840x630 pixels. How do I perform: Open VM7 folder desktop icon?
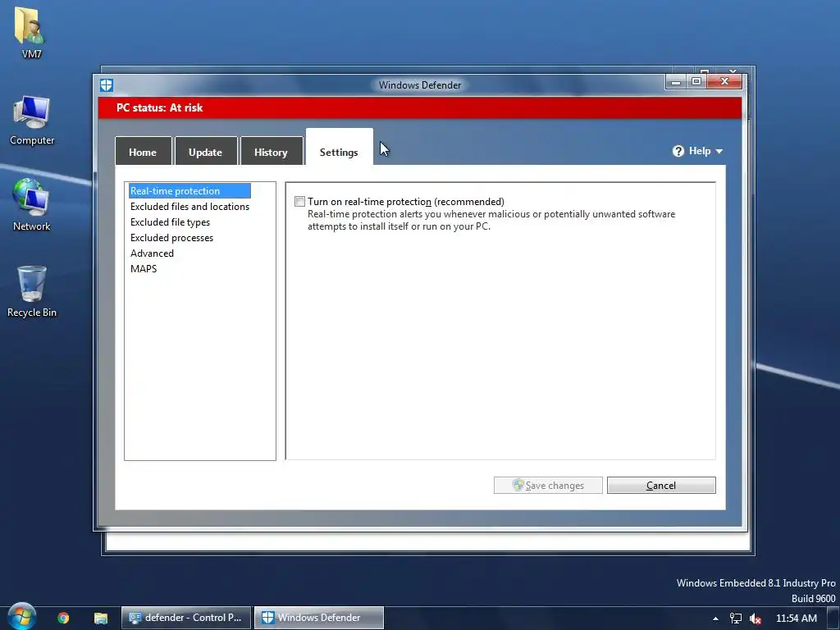31,32
